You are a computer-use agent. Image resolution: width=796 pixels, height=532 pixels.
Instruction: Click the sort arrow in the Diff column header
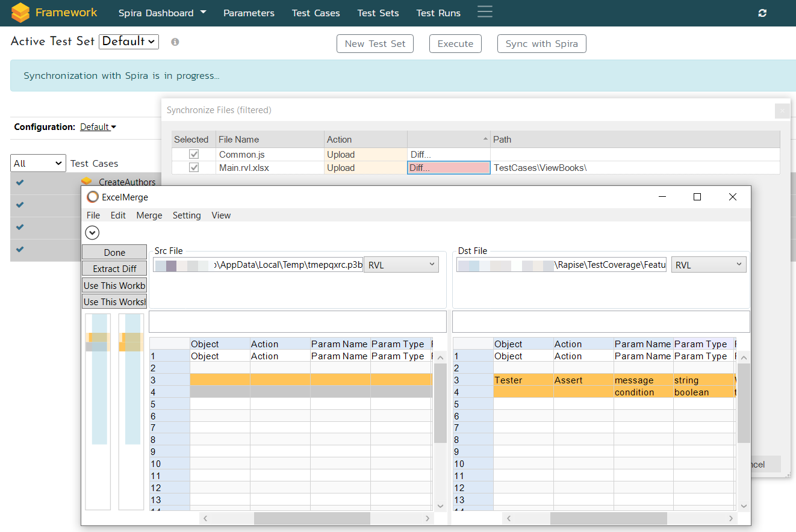click(x=485, y=140)
